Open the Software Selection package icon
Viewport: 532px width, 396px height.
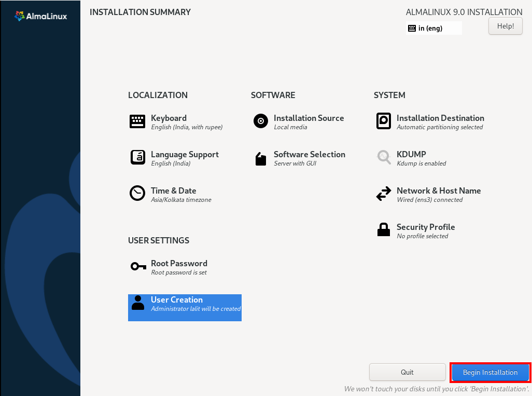(x=260, y=158)
